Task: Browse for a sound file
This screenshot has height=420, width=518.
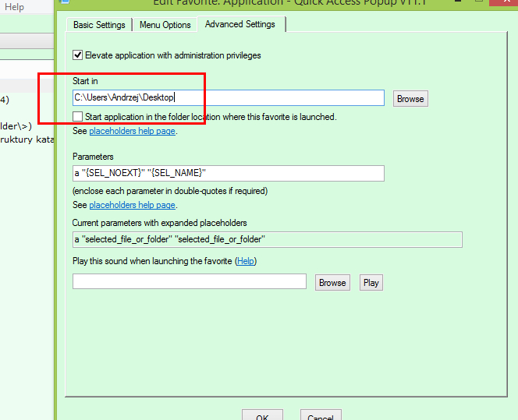Action: [332, 283]
